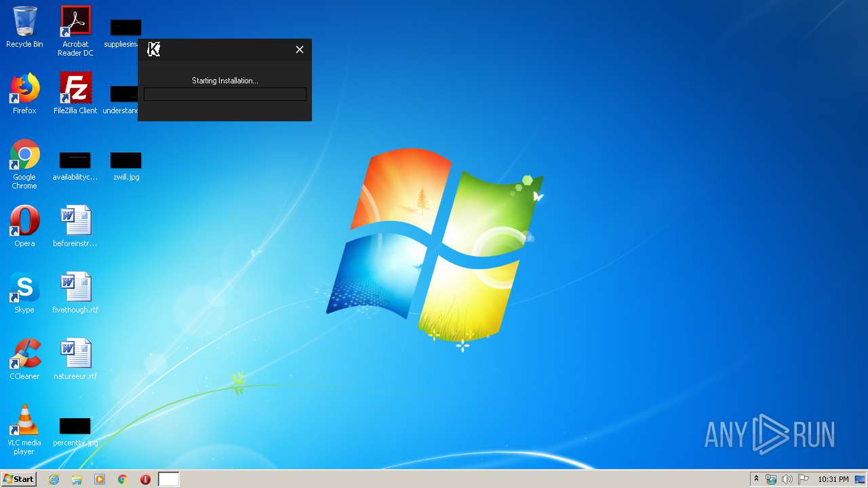The height and width of the screenshot is (488, 868).
Task: Select the beforeinstr... Word document
Action: 75,226
